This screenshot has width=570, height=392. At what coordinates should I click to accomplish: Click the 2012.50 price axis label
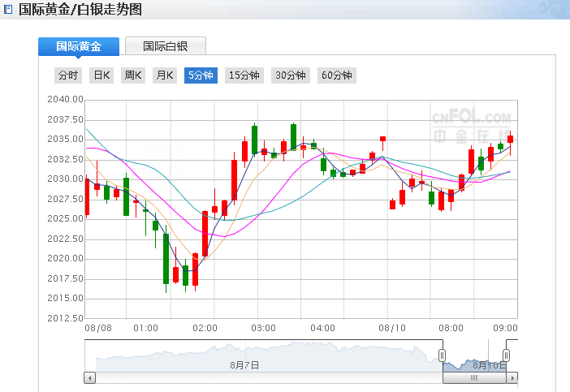[66, 318]
